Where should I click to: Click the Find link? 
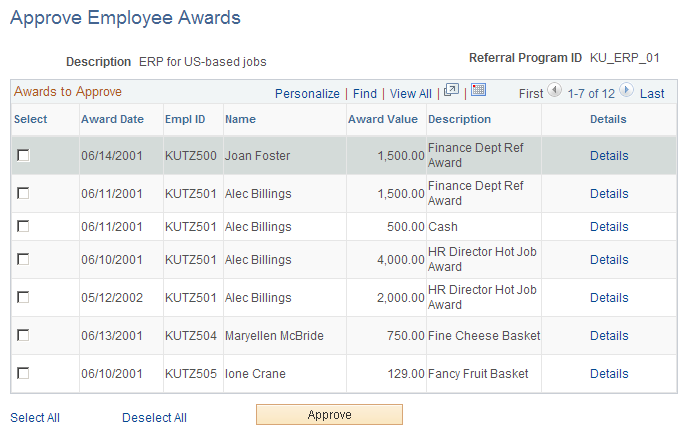pyautogui.click(x=365, y=94)
